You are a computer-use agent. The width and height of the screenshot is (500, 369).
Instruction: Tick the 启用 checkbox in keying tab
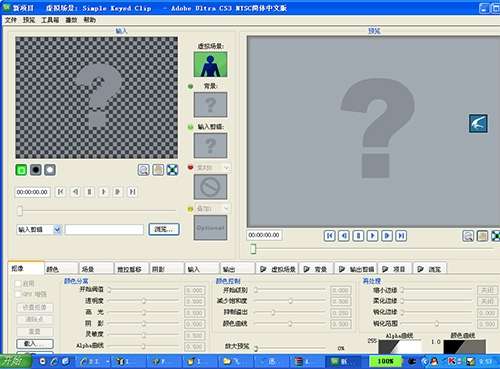[19, 284]
